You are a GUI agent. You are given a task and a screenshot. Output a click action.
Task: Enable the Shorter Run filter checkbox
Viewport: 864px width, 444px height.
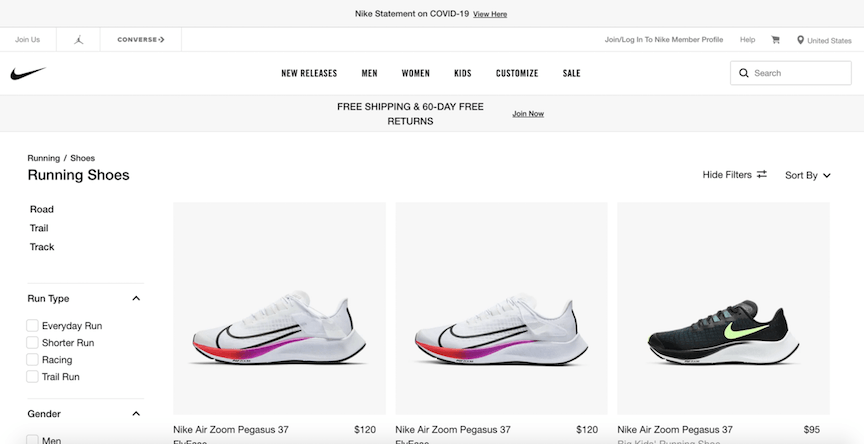click(x=33, y=343)
